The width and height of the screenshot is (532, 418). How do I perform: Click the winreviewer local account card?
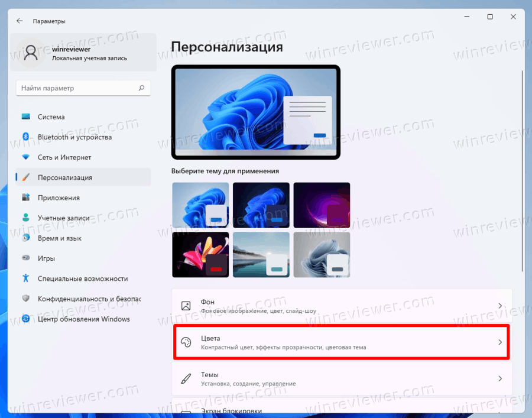(x=83, y=52)
